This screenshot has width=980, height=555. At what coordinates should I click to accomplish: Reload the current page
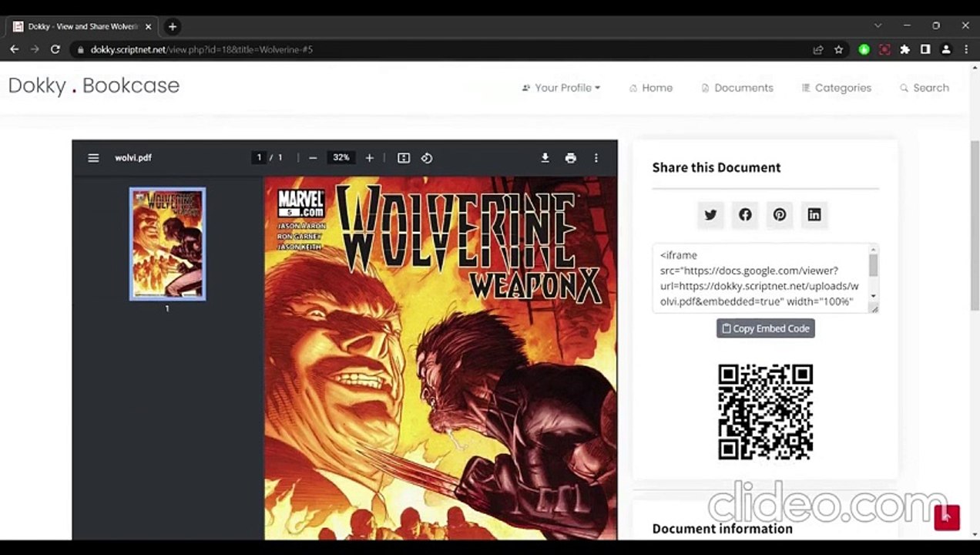(x=55, y=49)
